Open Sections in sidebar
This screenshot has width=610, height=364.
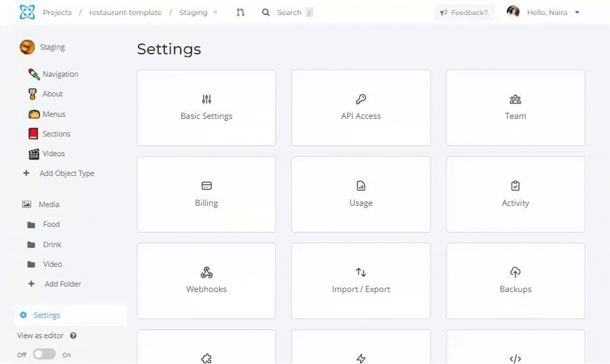pyautogui.click(x=57, y=134)
